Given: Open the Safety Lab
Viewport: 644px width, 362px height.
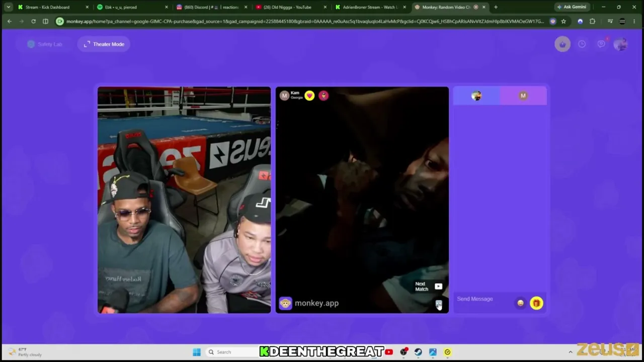Looking at the screenshot, I should (x=45, y=44).
